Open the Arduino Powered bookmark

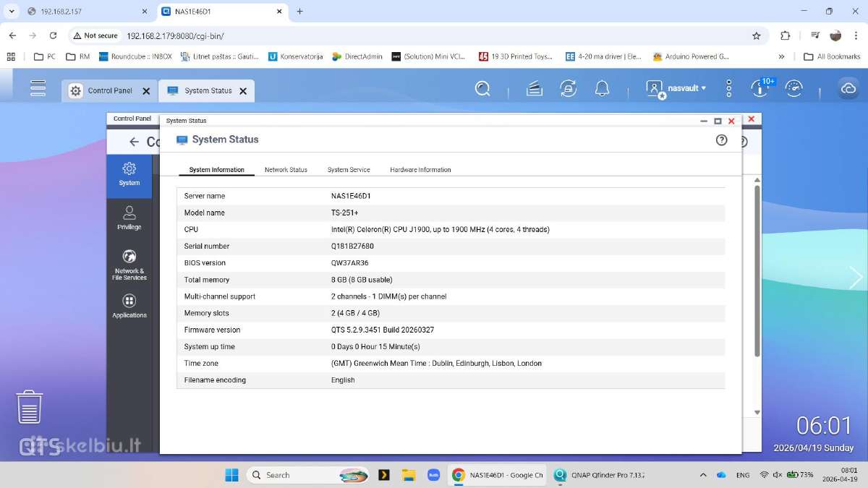[x=691, y=56]
